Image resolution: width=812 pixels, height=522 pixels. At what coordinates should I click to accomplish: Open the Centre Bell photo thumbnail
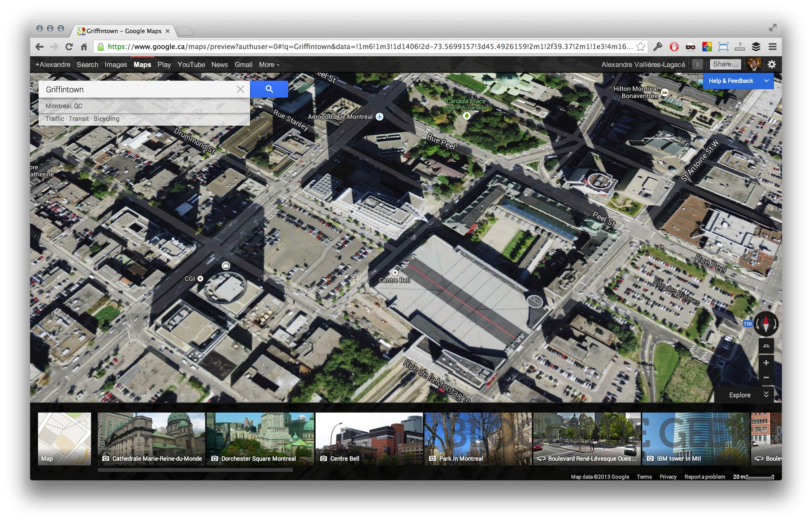coord(370,439)
